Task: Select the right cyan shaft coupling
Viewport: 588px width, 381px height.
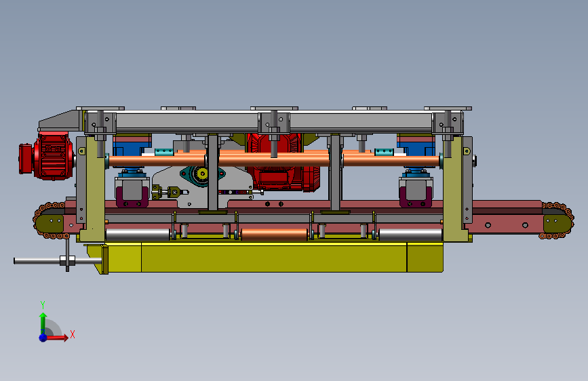Action: pos(384,152)
